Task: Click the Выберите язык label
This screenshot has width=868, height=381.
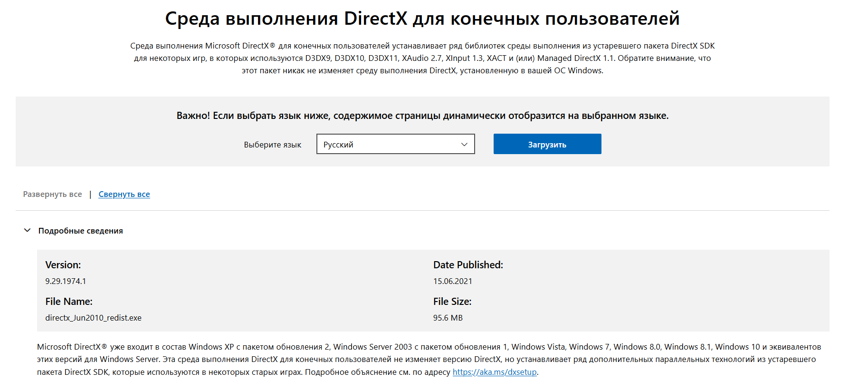Action: coord(272,145)
